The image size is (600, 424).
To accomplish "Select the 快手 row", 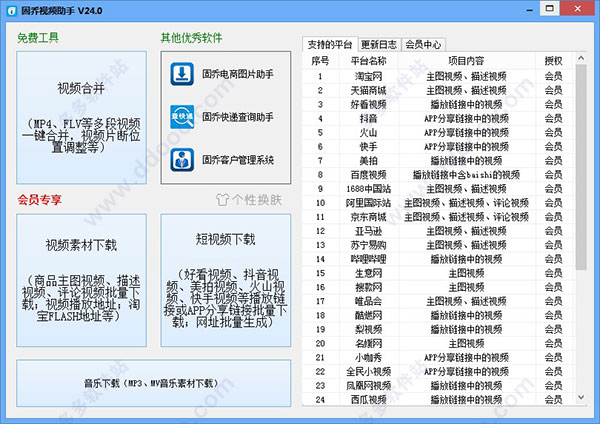I will (439, 147).
